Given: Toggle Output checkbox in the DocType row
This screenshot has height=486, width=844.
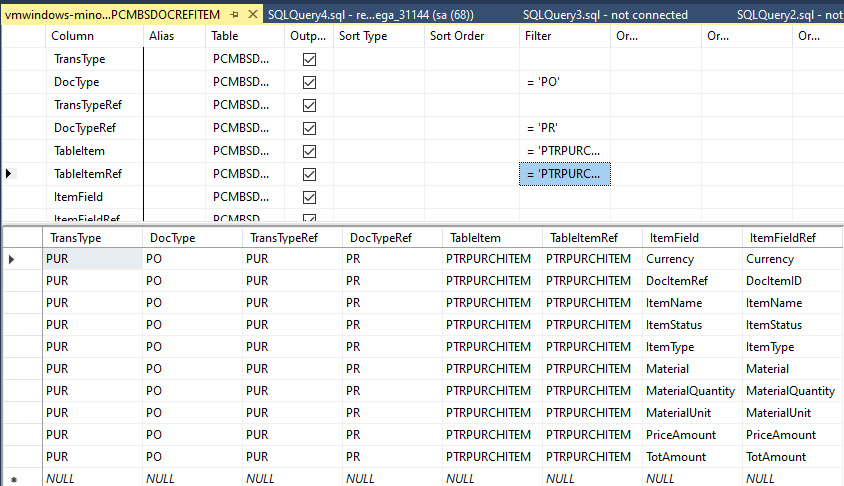Looking at the screenshot, I should point(309,83).
